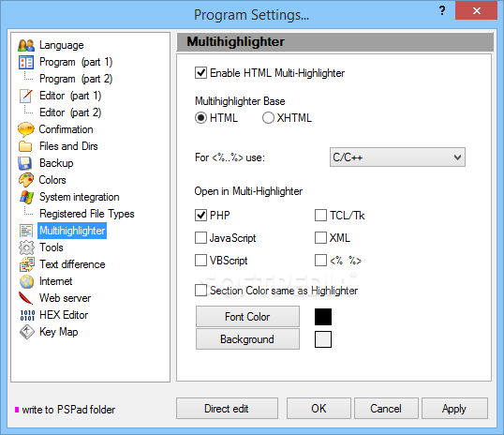Select the XHTML base radio button

coord(268,118)
